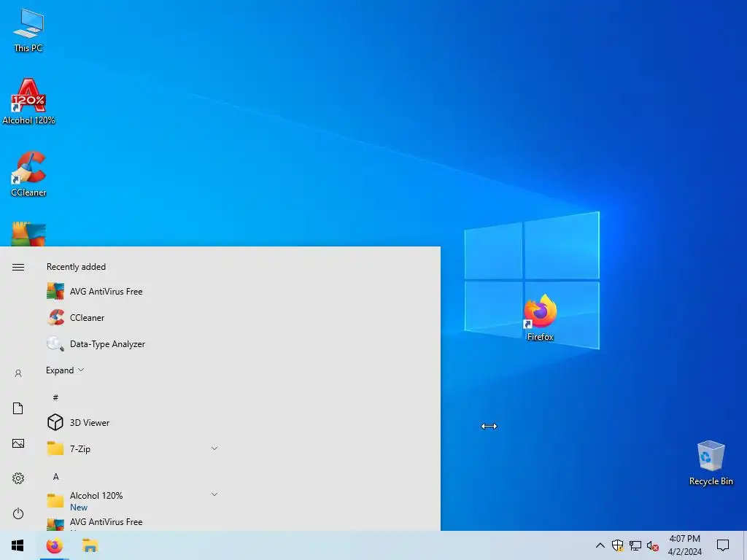The width and height of the screenshot is (747, 560).
Task: Expand the Recently added list
Action: (65, 370)
